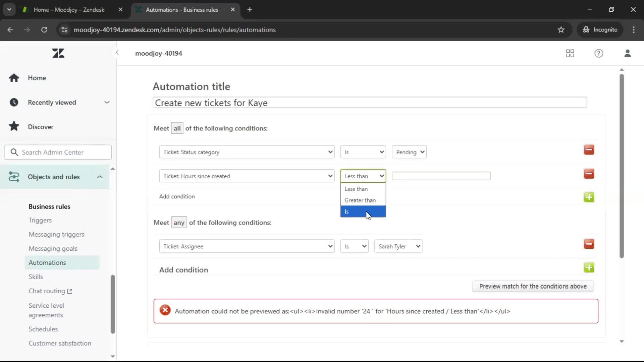Open Schedules in the sidebar
644x362 pixels.
point(43,329)
